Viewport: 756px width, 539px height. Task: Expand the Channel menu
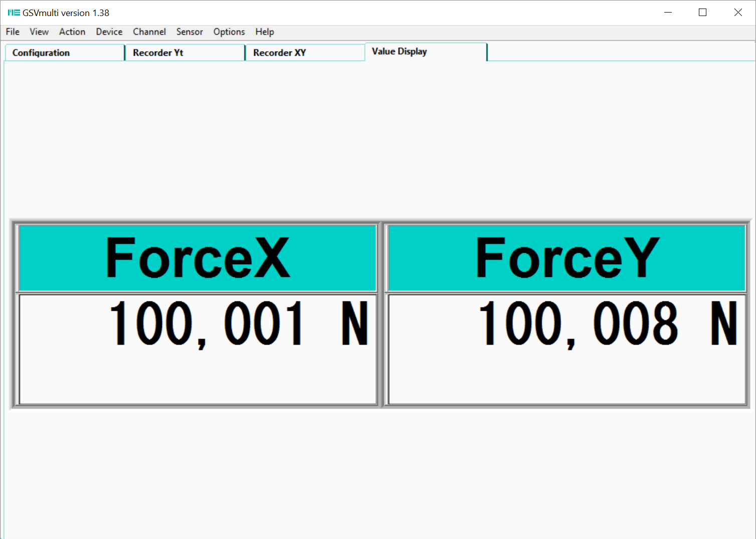[x=149, y=32]
